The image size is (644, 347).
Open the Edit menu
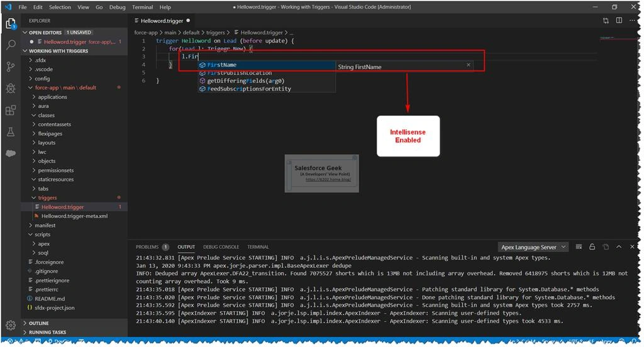pyautogui.click(x=38, y=7)
